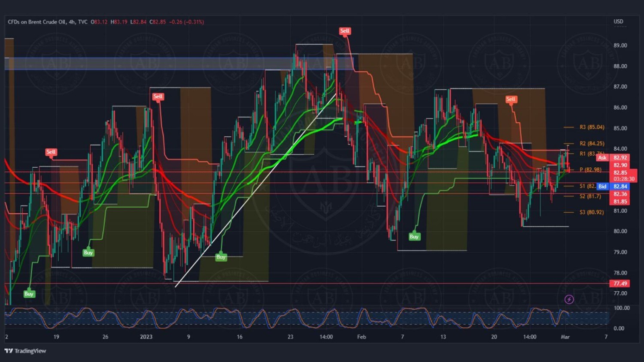Select the 82.36 red price tag

tap(620, 194)
